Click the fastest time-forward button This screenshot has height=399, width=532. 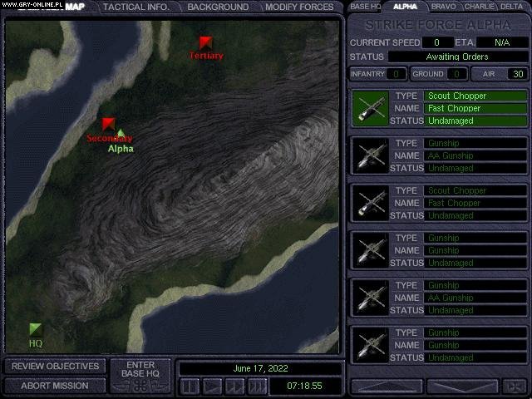(258, 386)
